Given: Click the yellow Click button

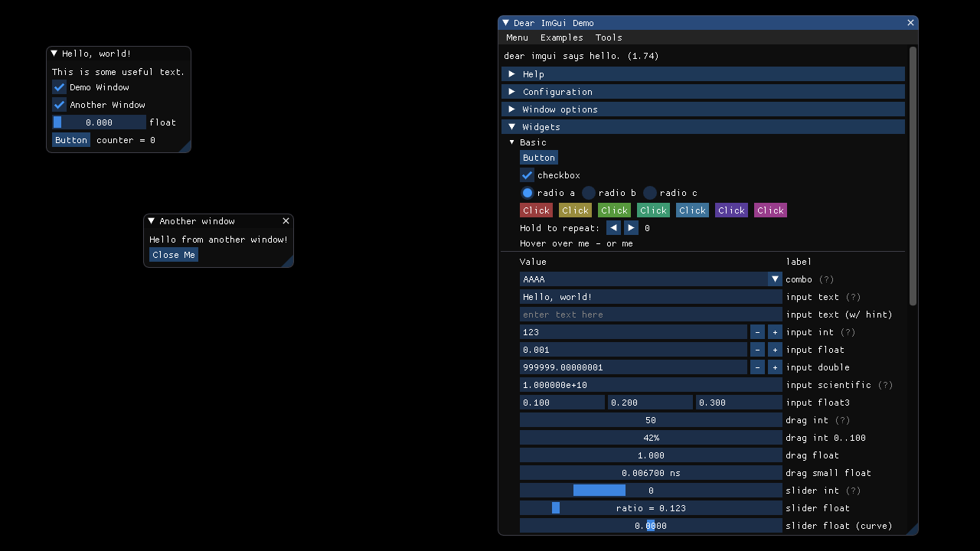Looking at the screenshot, I should pyautogui.click(x=575, y=210).
